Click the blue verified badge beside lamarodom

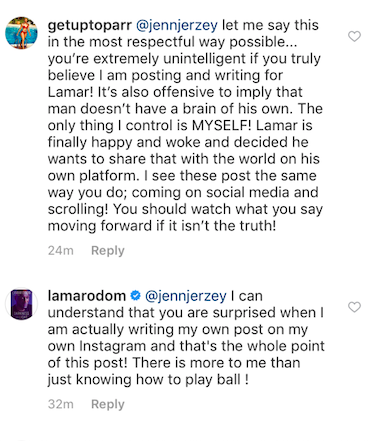click(135, 295)
